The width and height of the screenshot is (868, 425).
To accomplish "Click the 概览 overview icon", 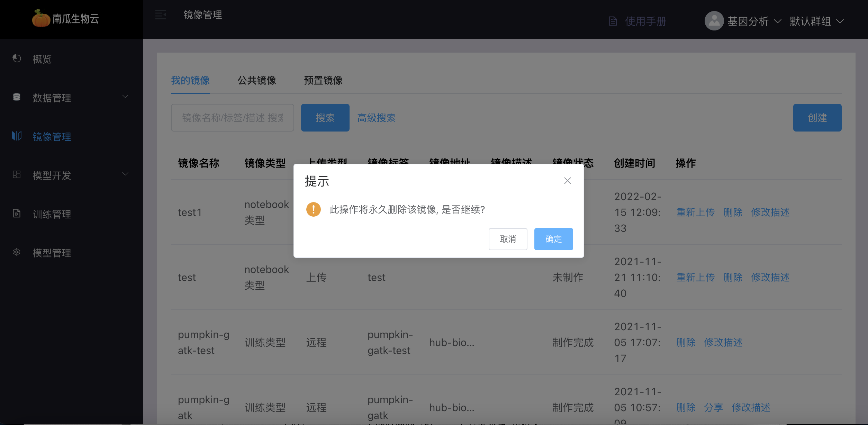I will pos(17,58).
